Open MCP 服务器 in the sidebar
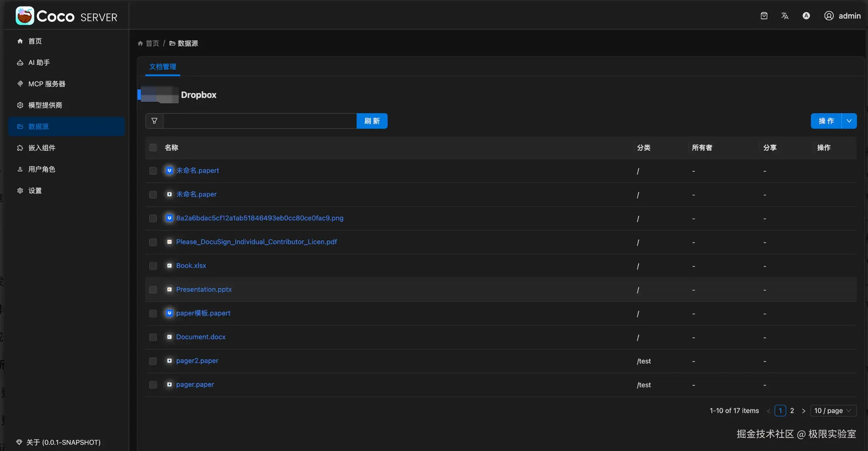 tap(47, 84)
